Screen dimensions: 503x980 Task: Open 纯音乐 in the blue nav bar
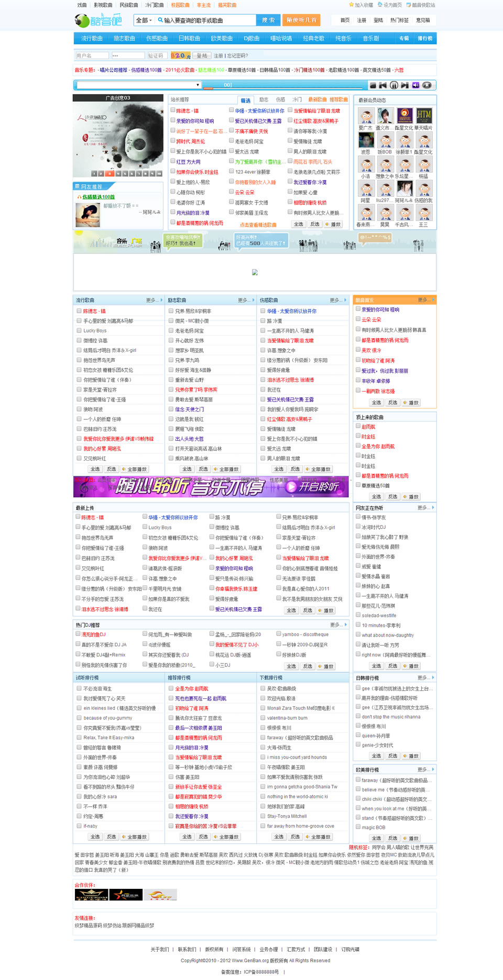[343, 38]
